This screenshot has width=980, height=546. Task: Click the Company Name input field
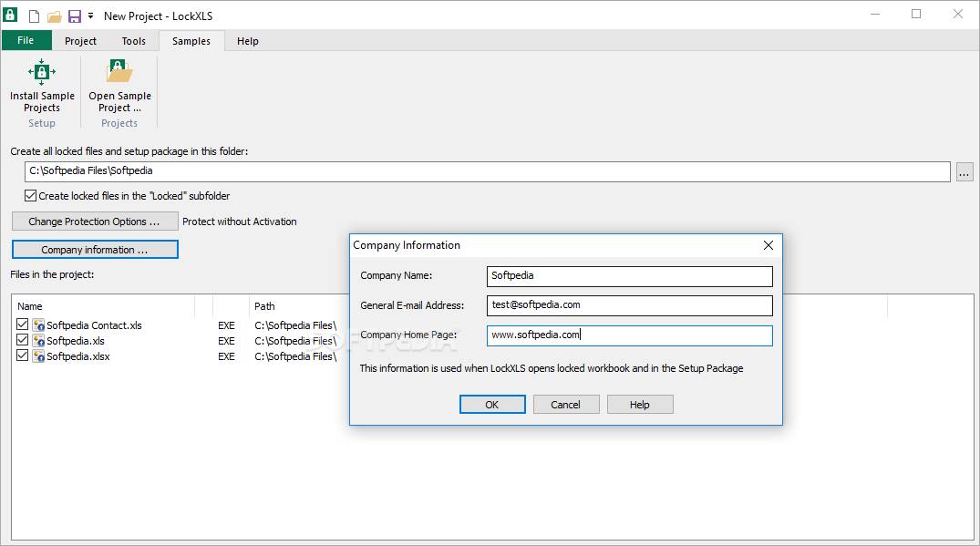[x=629, y=276]
